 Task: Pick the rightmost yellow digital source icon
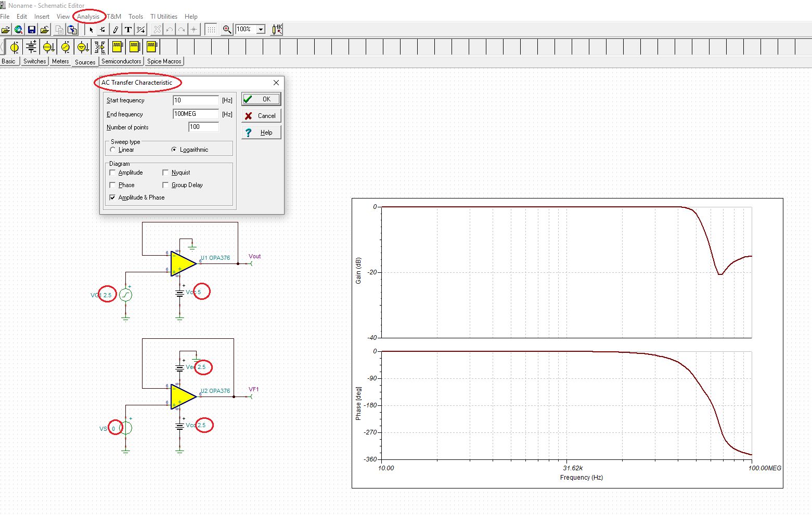tap(151, 47)
